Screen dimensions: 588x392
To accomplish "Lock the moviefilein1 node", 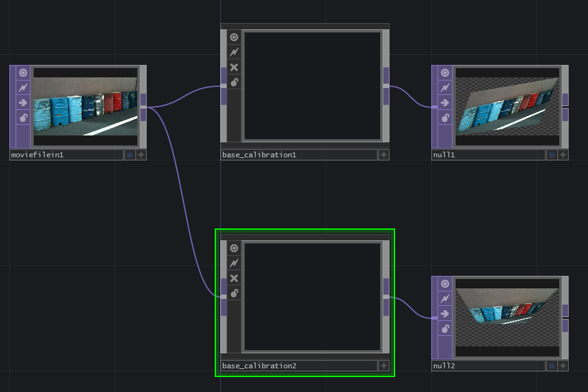I will coord(23,117).
